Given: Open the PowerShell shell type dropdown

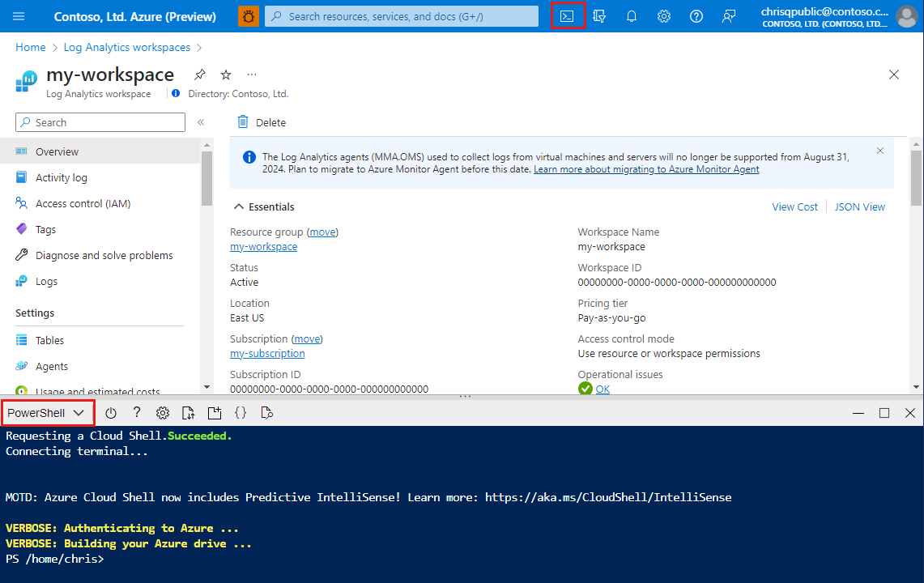Looking at the screenshot, I should [47, 413].
